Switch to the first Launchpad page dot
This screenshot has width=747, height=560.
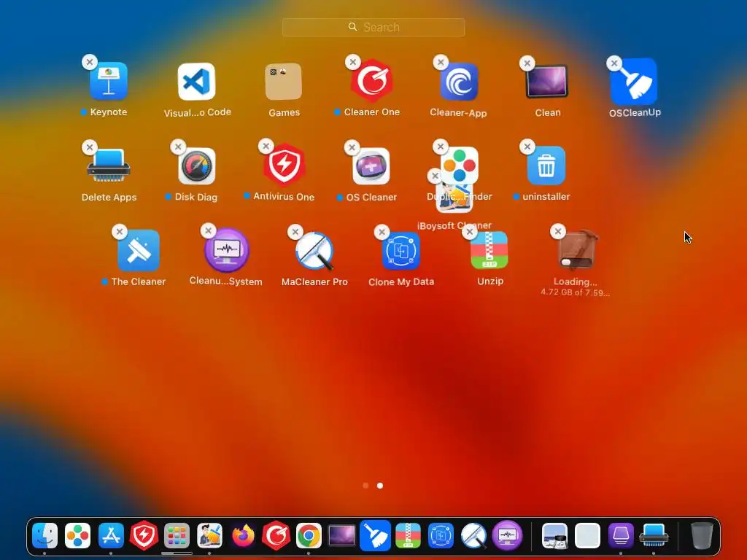(365, 486)
